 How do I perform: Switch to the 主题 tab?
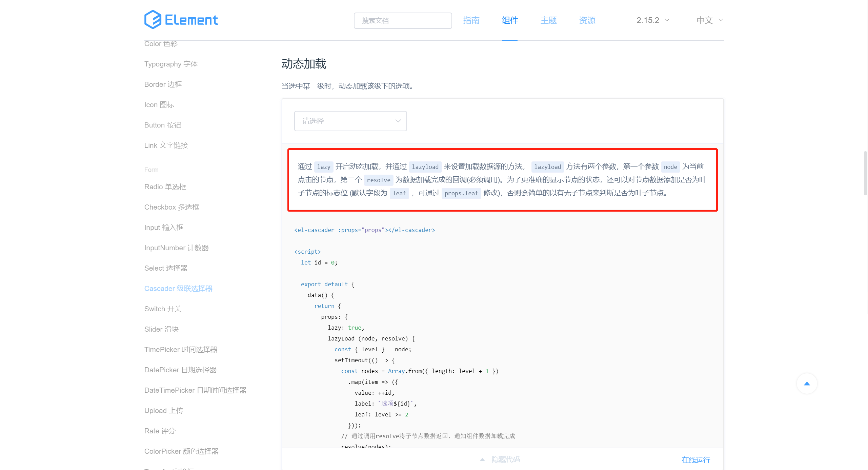tap(548, 20)
